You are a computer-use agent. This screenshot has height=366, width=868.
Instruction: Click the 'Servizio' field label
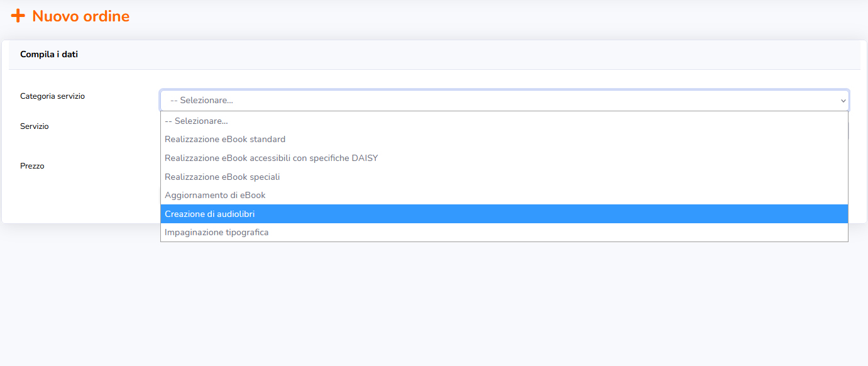tap(35, 126)
